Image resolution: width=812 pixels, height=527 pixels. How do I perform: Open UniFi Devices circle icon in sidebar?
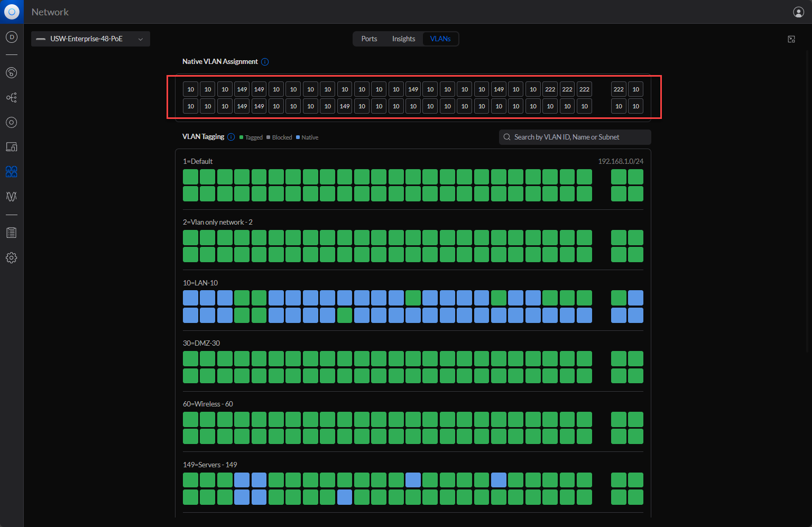[12, 123]
